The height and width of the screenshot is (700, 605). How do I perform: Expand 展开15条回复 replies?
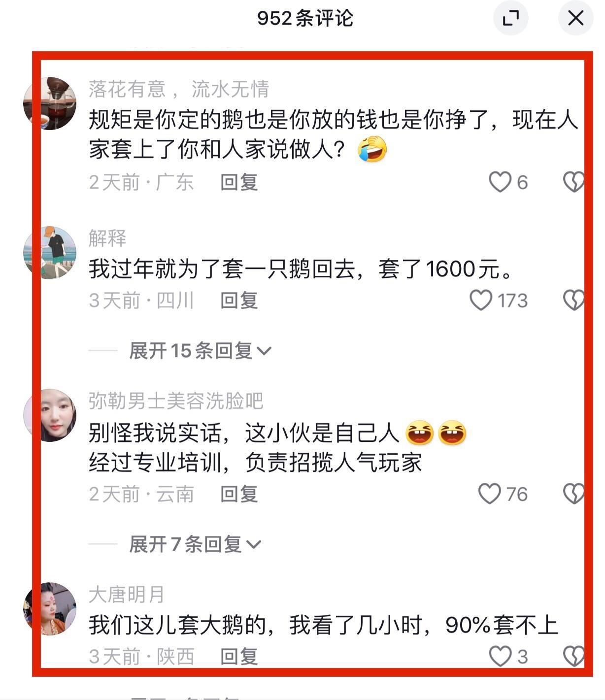click(201, 351)
